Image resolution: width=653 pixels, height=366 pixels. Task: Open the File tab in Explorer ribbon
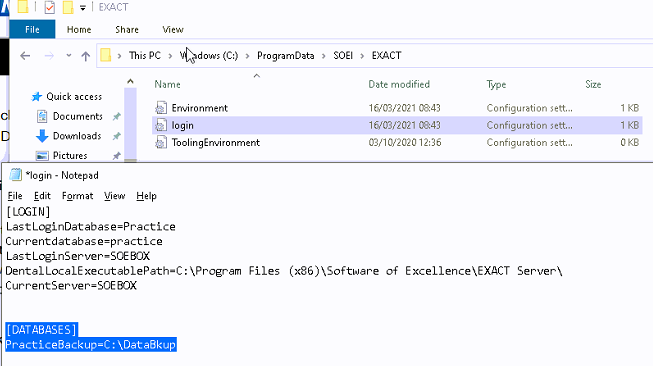[x=32, y=30]
